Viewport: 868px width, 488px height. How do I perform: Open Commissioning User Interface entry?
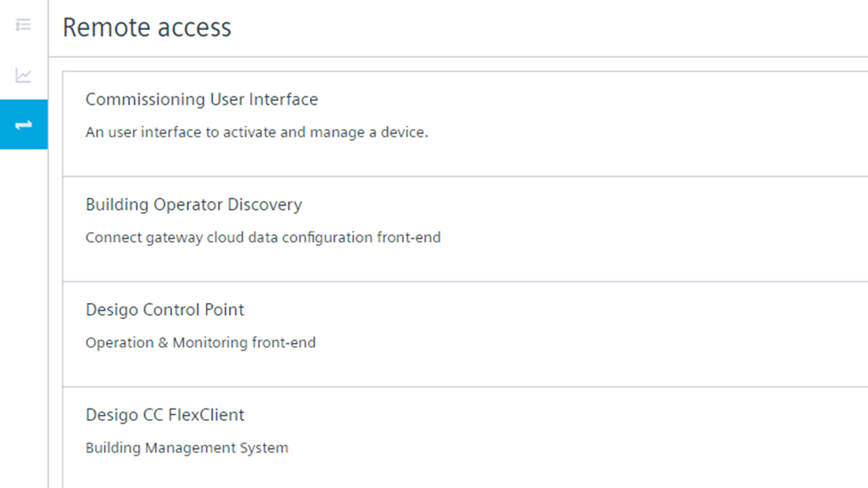[x=465, y=124]
